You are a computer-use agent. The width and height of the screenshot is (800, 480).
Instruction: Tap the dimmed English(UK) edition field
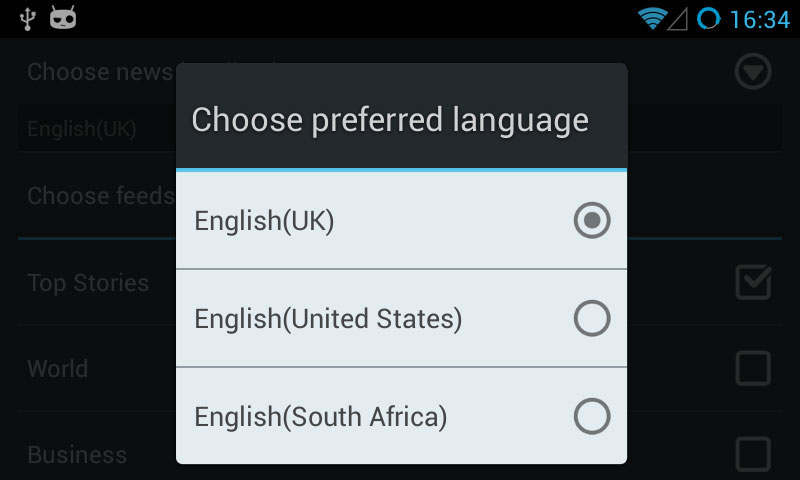tap(97, 129)
